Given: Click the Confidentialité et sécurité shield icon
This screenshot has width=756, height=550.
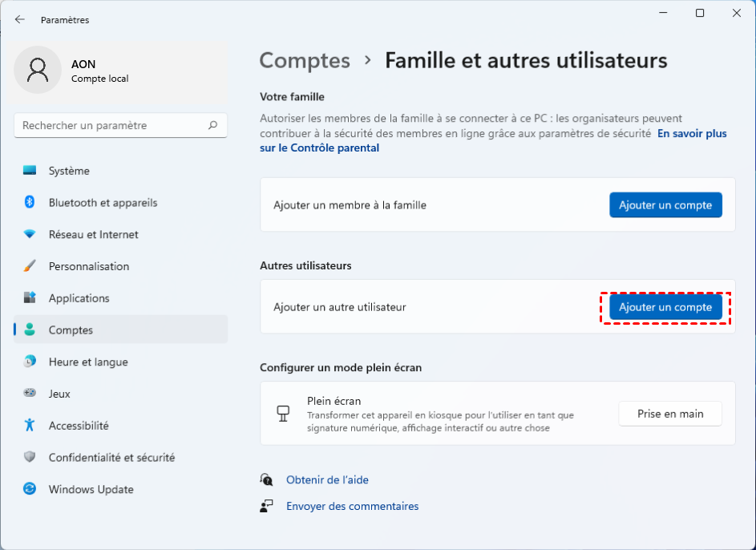Looking at the screenshot, I should [30, 458].
